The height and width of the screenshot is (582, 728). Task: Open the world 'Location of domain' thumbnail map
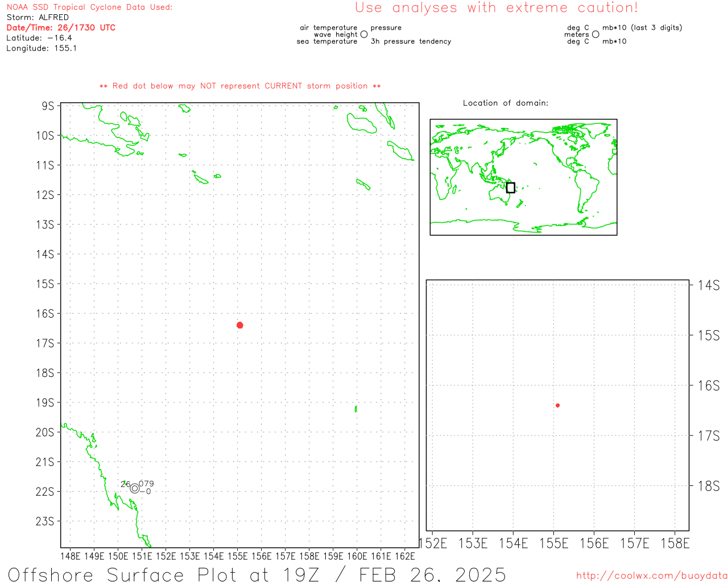pos(523,177)
